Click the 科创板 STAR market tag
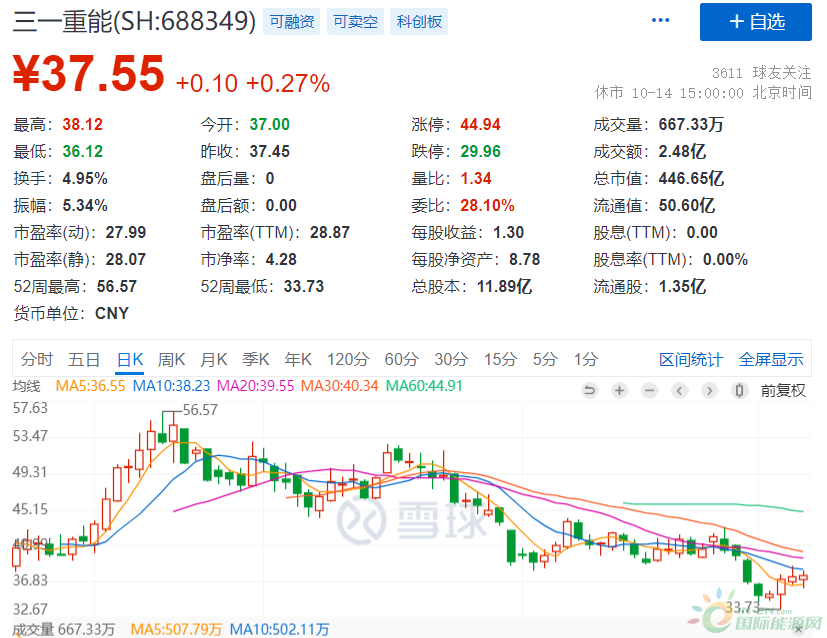This screenshot has width=827, height=638. click(418, 21)
